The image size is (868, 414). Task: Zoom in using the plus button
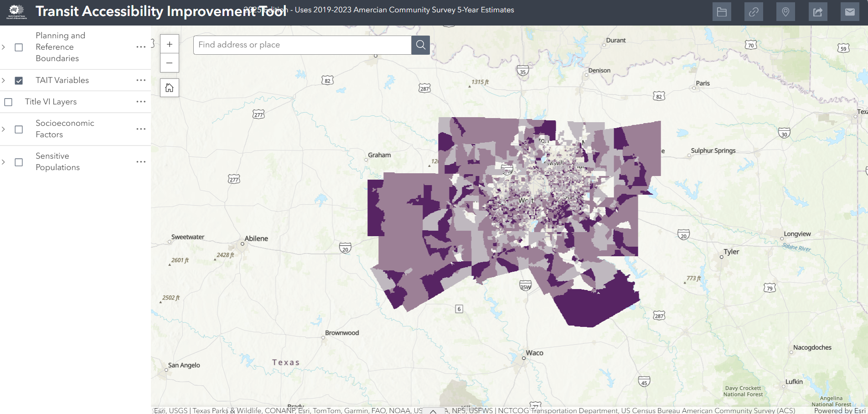pyautogui.click(x=169, y=44)
